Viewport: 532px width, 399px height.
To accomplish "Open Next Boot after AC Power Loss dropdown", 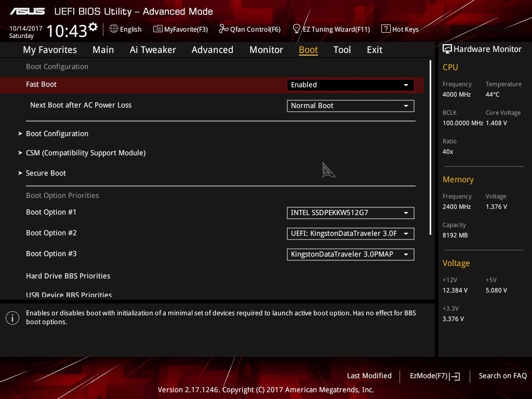I will coord(351,106).
